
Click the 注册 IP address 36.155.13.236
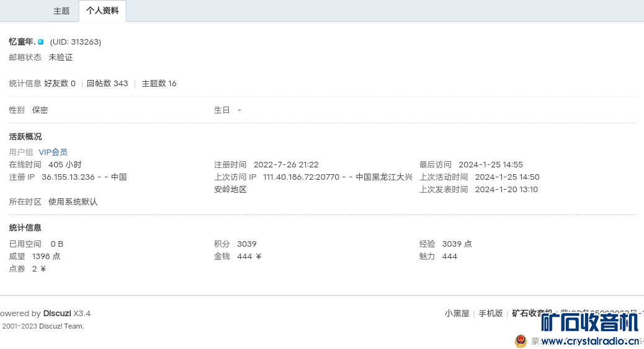point(68,177)
